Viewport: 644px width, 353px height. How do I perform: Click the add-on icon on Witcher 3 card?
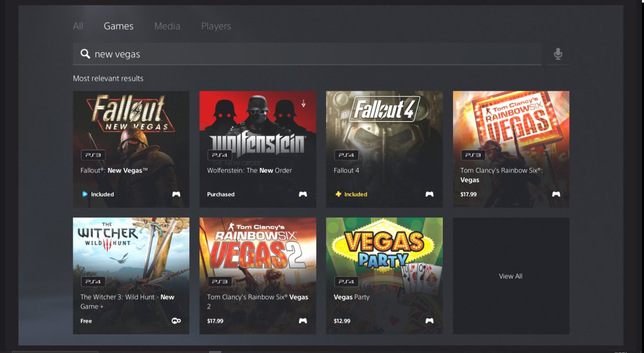[x=176, y=321]
